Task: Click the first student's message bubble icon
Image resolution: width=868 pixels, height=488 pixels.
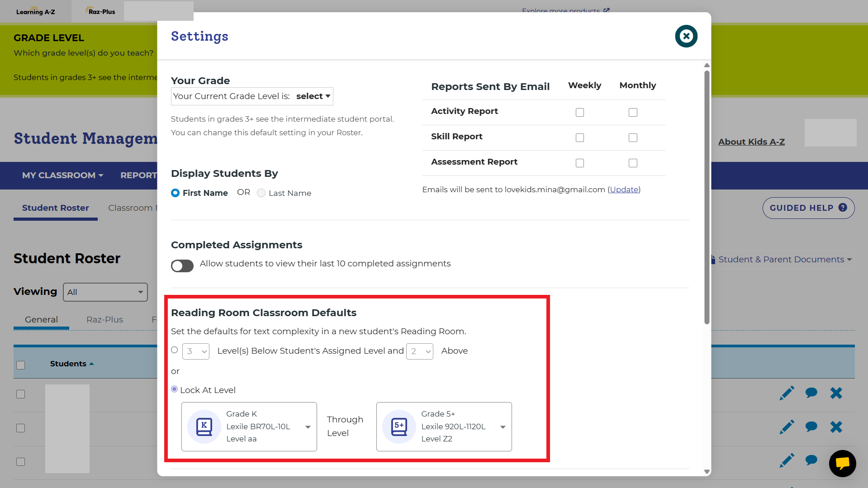Action: [811, 393]
